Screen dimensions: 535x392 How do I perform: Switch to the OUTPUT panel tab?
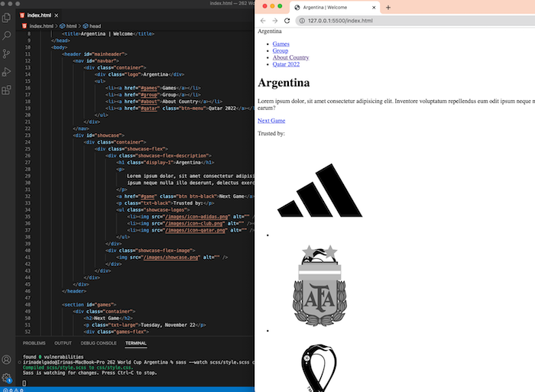(x=63, y=343)
